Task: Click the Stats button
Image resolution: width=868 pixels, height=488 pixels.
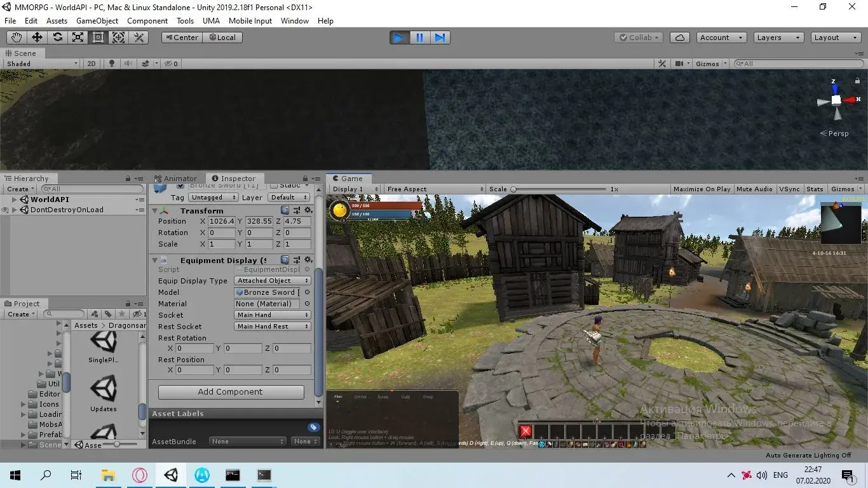Action: point(815,189)
